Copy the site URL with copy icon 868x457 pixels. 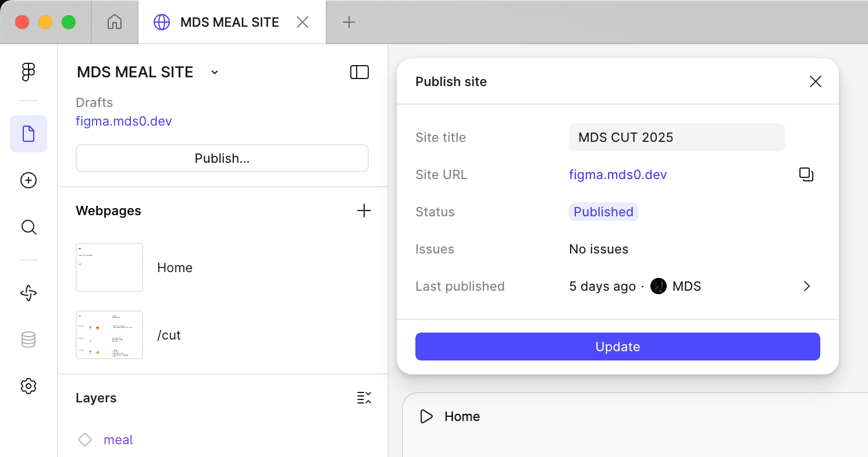(x=806, y=174)
